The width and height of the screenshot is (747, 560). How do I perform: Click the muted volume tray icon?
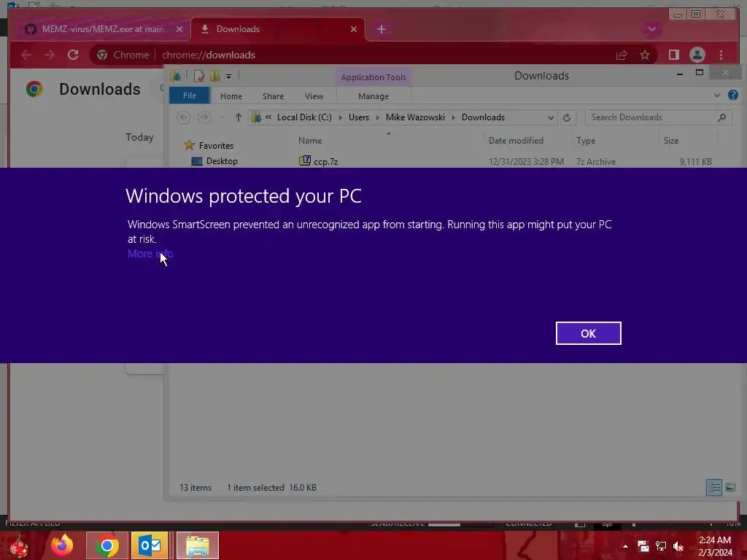678,547
